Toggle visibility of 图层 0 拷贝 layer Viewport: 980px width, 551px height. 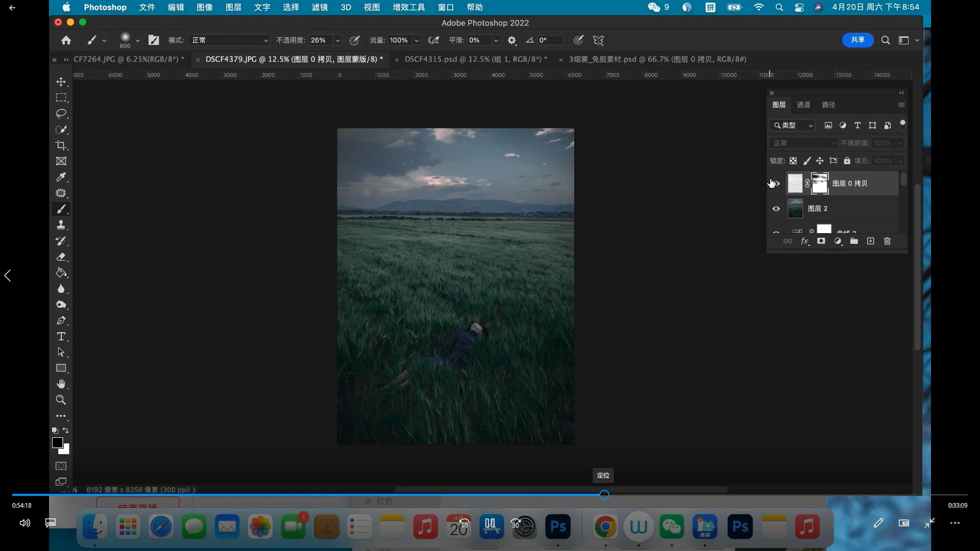coord(776,183)
